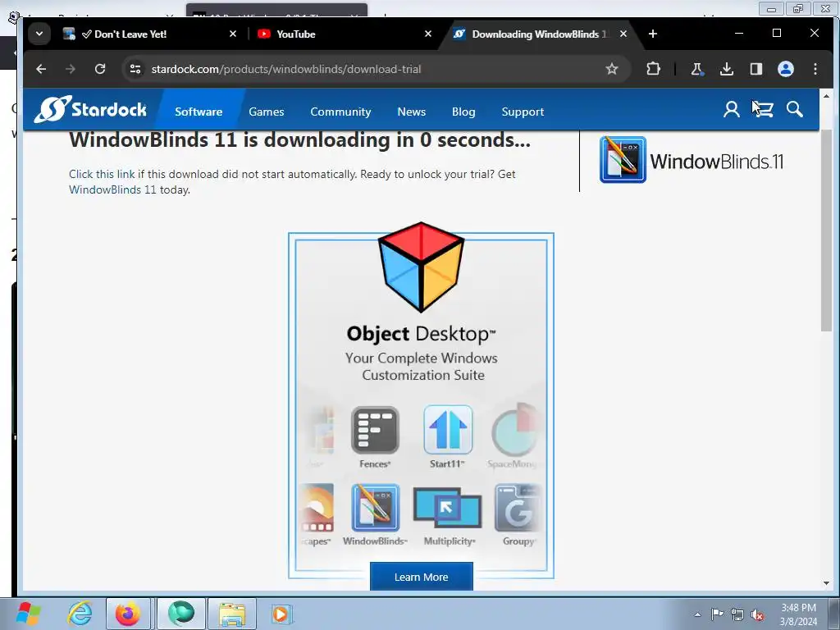840x630 pixels.
Task: Open the Software menu
Action: coord(199,112)
